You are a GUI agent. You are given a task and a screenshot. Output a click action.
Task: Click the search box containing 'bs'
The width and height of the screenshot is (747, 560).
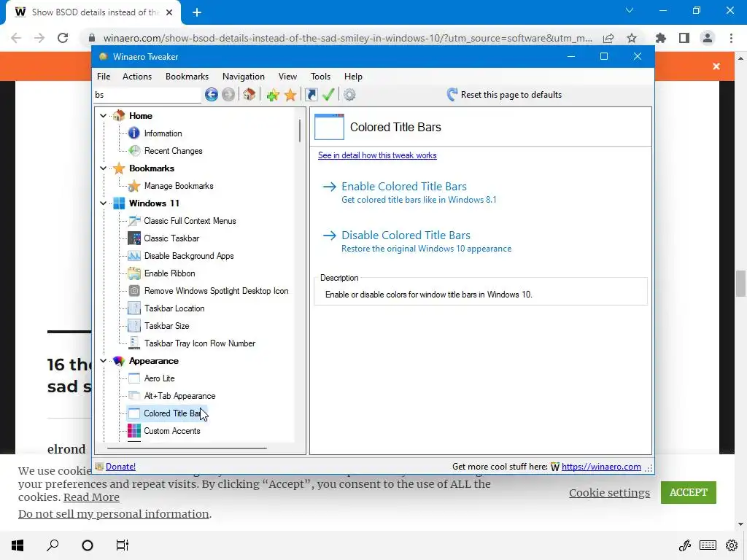(147, 95)
